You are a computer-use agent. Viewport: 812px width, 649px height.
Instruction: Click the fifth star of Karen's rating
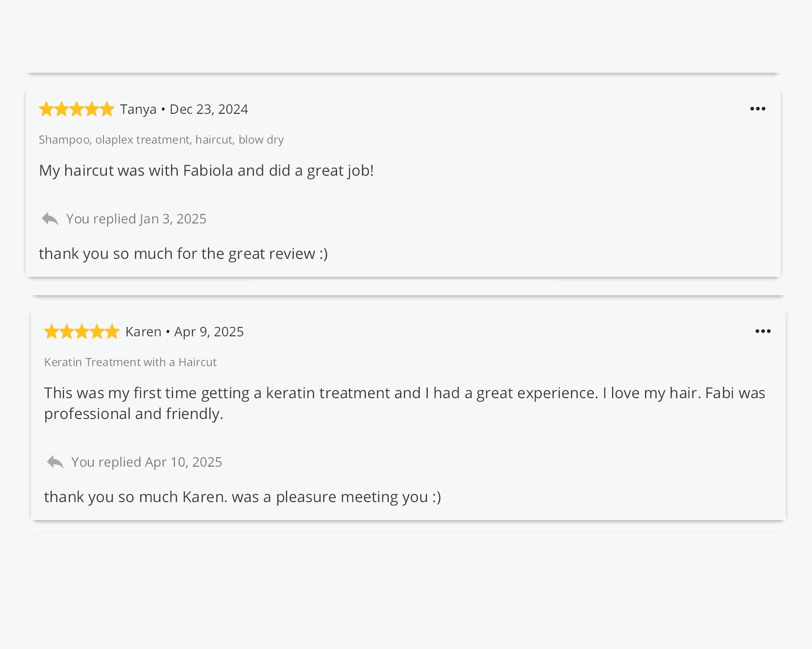(x=112, y=332)
